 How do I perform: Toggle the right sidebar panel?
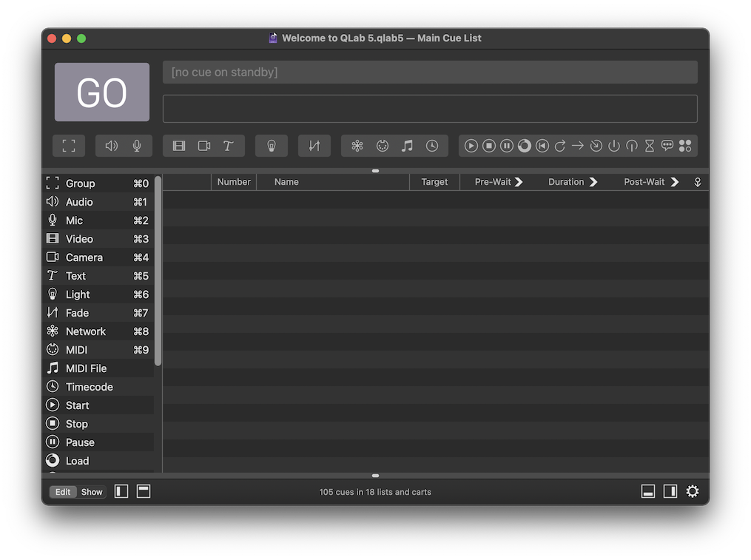[x=670, y=491]
